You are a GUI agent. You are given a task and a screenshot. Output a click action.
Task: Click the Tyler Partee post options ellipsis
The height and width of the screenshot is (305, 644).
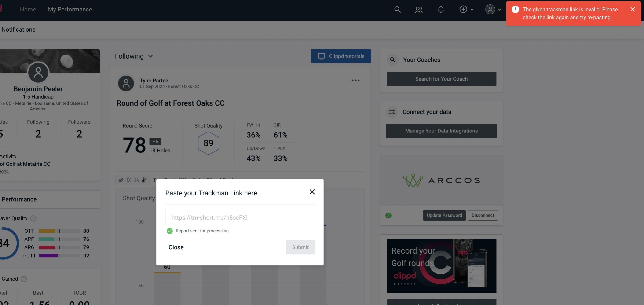(355, 81)
